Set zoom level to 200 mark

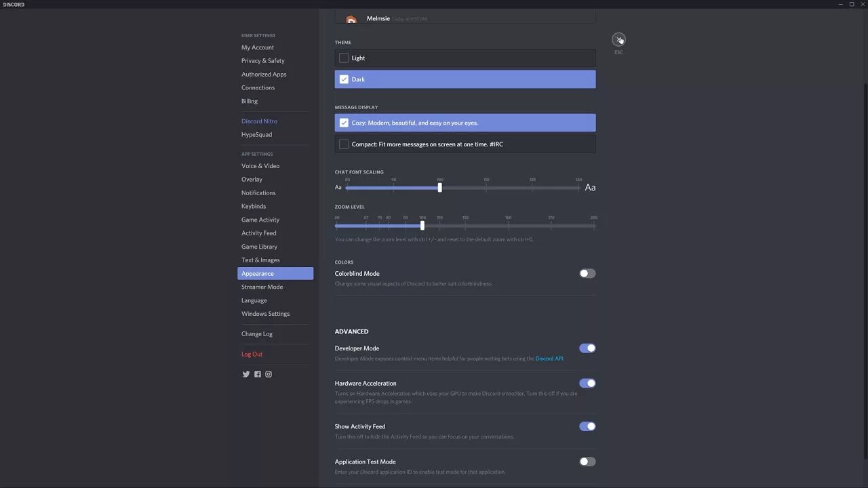click(594, 226)
